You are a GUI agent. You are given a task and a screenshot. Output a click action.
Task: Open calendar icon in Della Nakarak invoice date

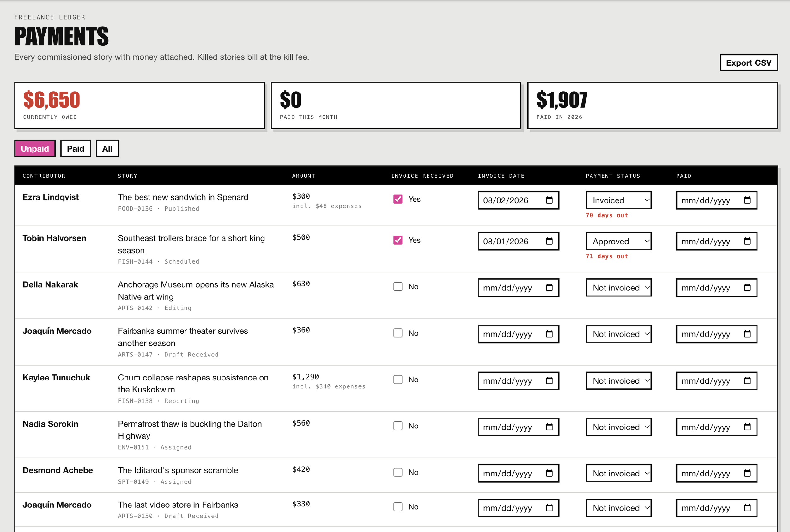pos(549,288)
